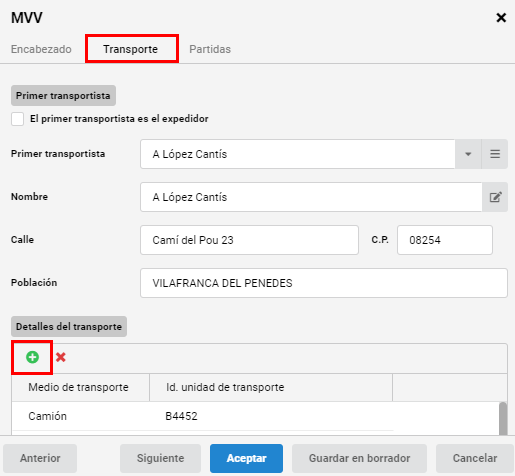Open the list menu icon beside Primer transportista

495,154
